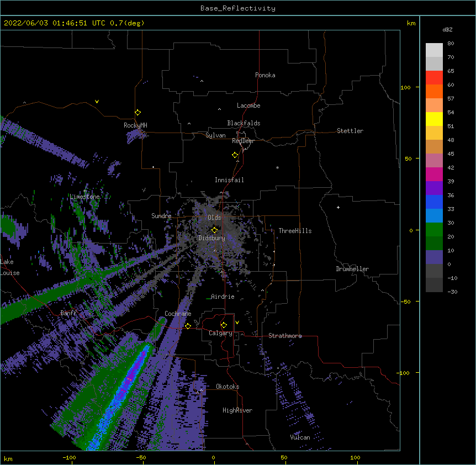Click the Lacombe city label
The width and height of the screenshot is (476, 465).
(x=248, y=105)
